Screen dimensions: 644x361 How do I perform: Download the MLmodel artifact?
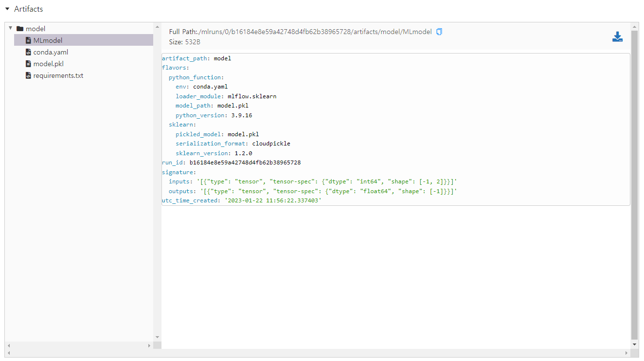617,37
